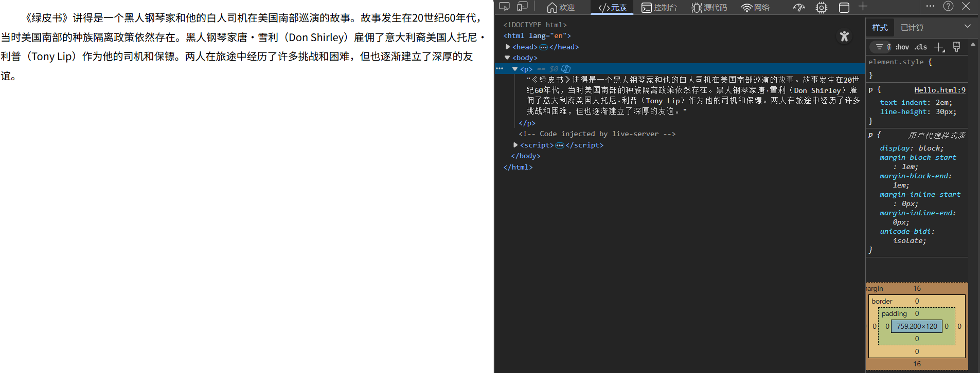This screenshot has height=373, width=980.
Task: Click the unicode-bidi property
Action: pos(907,236)
